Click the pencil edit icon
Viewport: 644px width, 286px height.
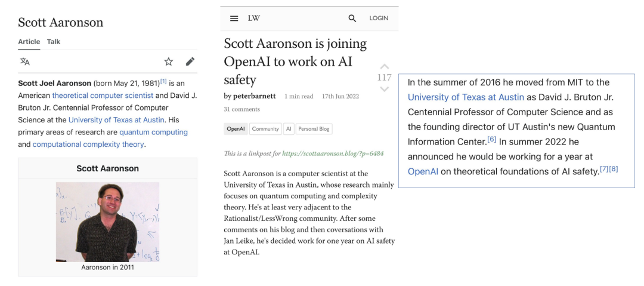190,61
